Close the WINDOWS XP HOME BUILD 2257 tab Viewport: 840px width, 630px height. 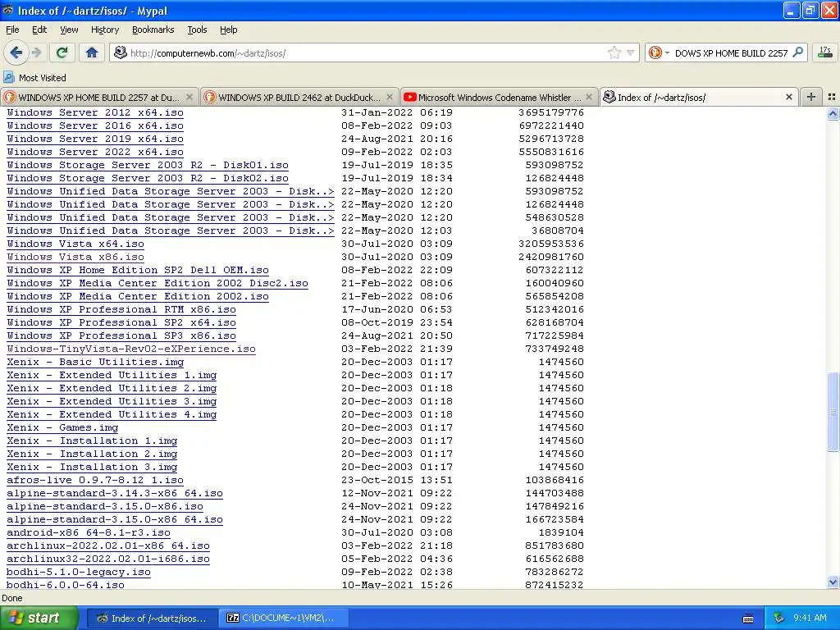click(x=189, y=97)
